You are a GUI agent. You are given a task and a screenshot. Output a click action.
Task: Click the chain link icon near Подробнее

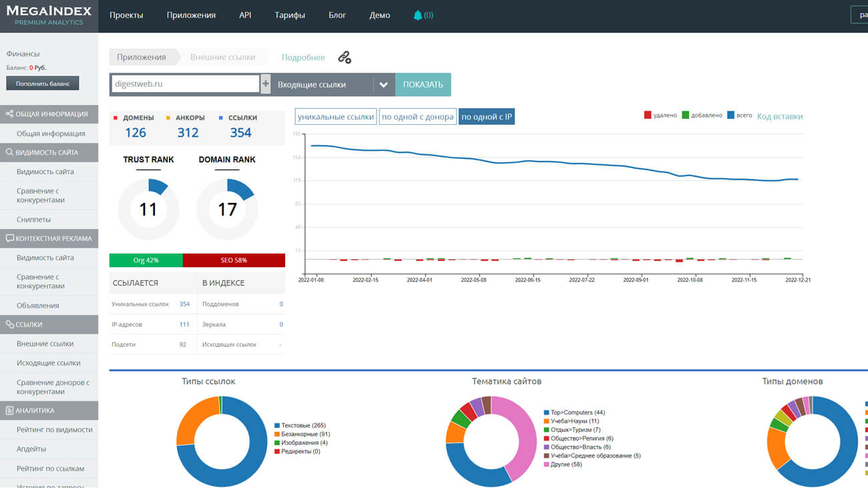coord(345,57)
